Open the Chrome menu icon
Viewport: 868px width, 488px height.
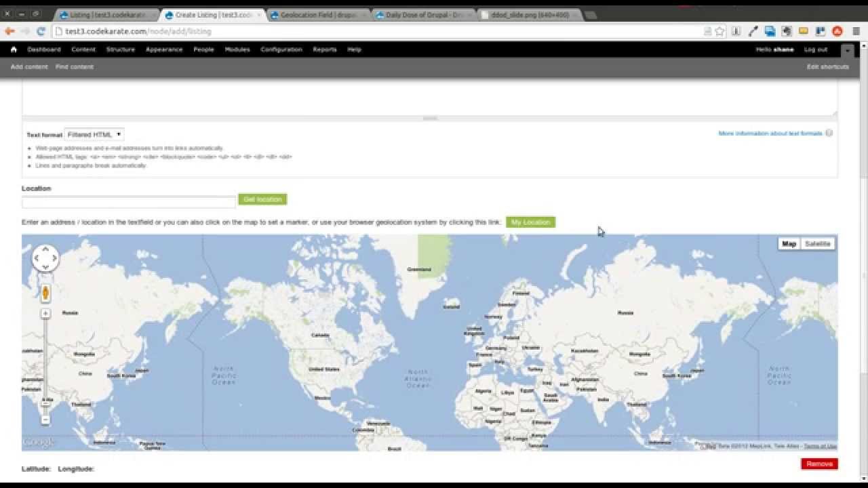tap(855, 31)
